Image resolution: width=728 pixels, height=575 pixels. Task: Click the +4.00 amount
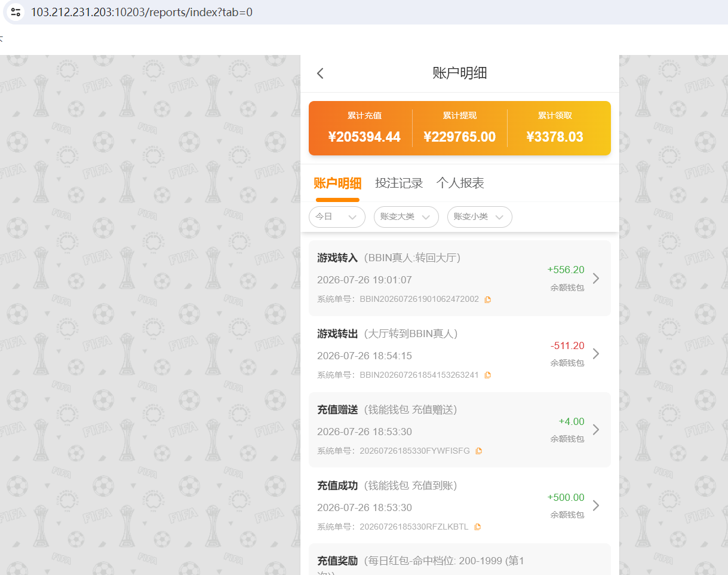point(572,422)
